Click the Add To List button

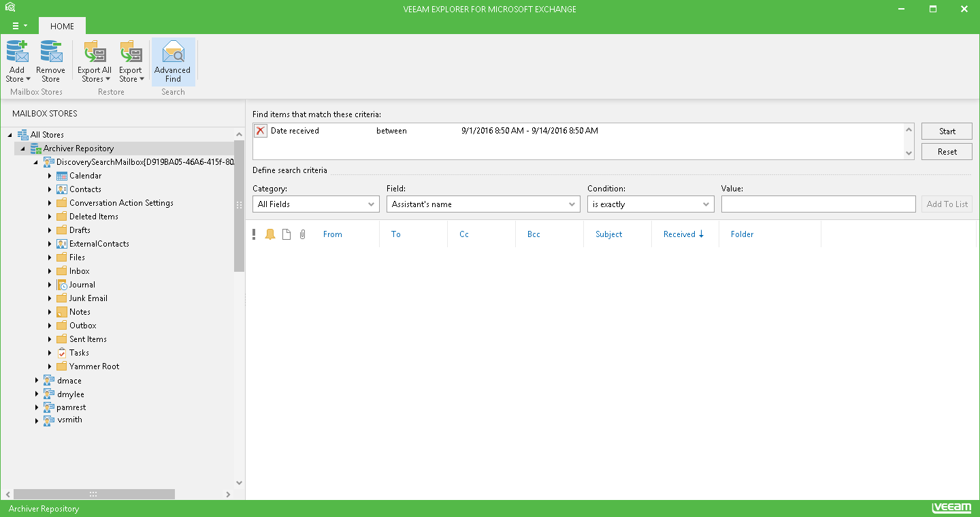(947, 204)
